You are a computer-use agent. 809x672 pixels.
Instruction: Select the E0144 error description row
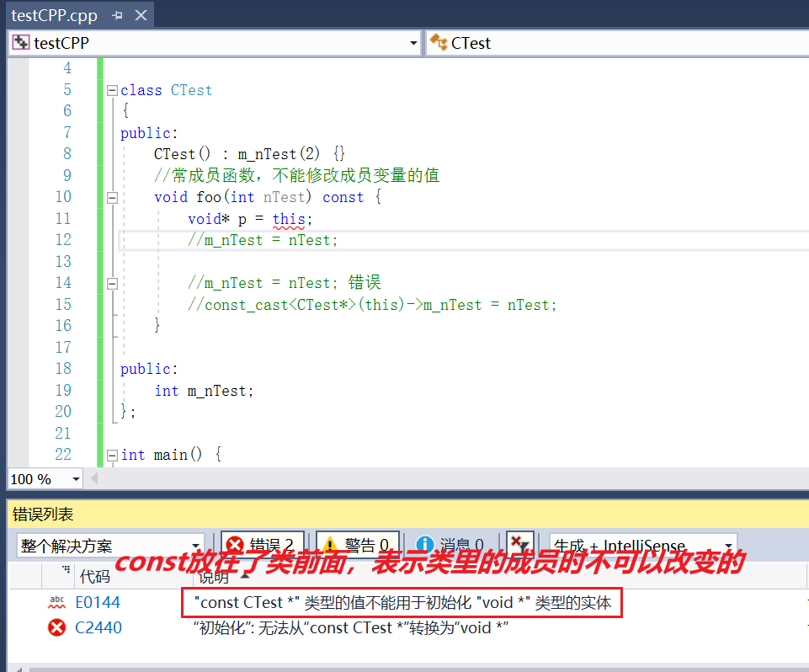(x=402, y=602)
